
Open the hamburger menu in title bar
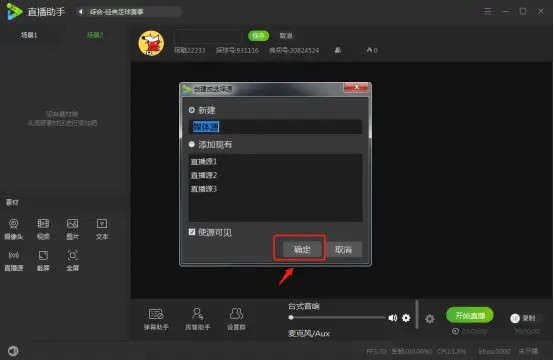click(x=487, y=11)
